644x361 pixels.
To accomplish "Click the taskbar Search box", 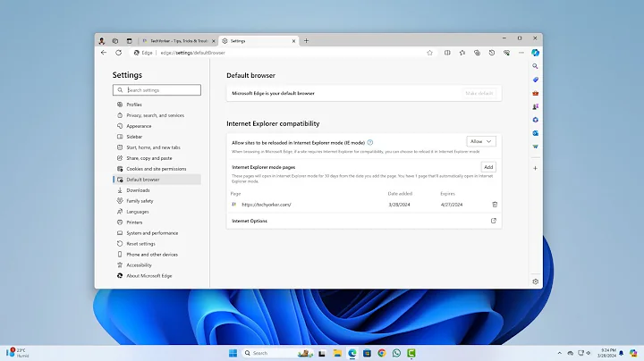I will tap(278, 353).
